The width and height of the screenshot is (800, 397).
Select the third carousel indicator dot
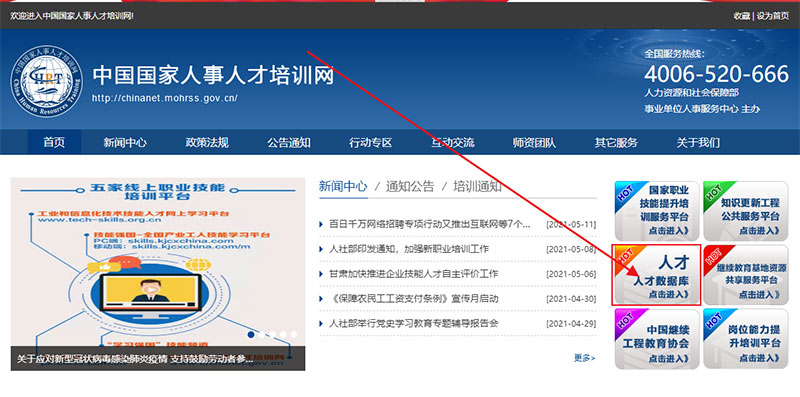pos(272,335)
